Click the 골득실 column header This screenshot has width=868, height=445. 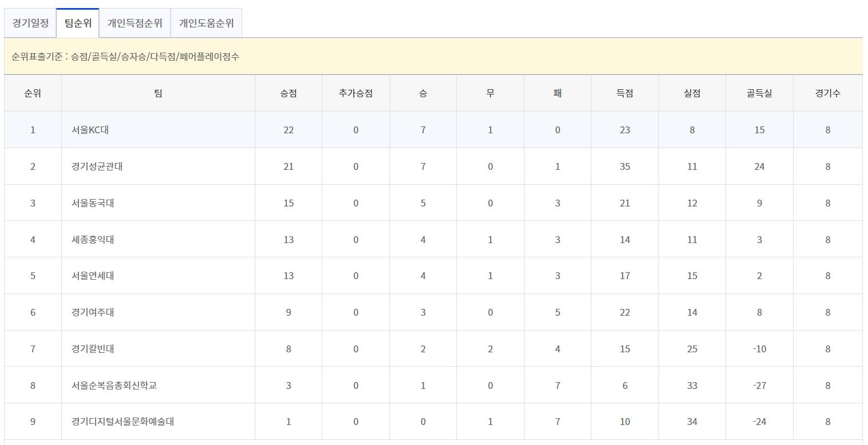pyautogui.click(x=759, y=93)
